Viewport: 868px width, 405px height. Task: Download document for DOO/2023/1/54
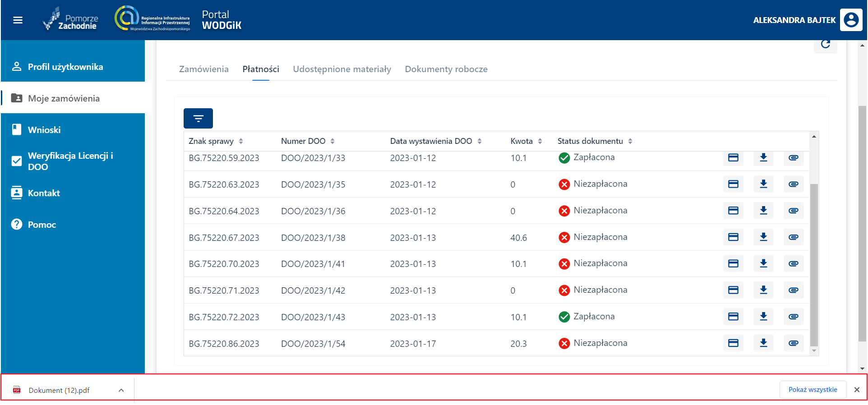(x=763, y=343)
